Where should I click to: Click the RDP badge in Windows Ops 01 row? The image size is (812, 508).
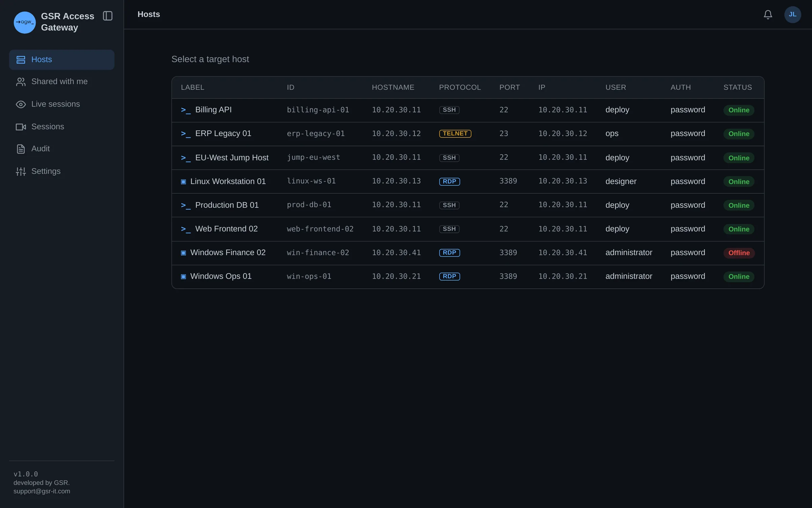(x=449, y=276)
